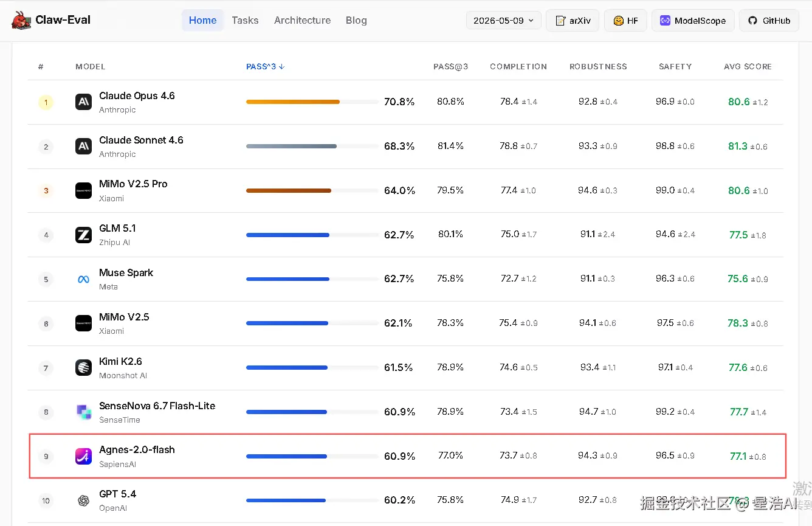The image size is (812, 526).
Task: Click the 77.0% PASS@3 value
Action: pyautogui.click(x=450, y=455)
